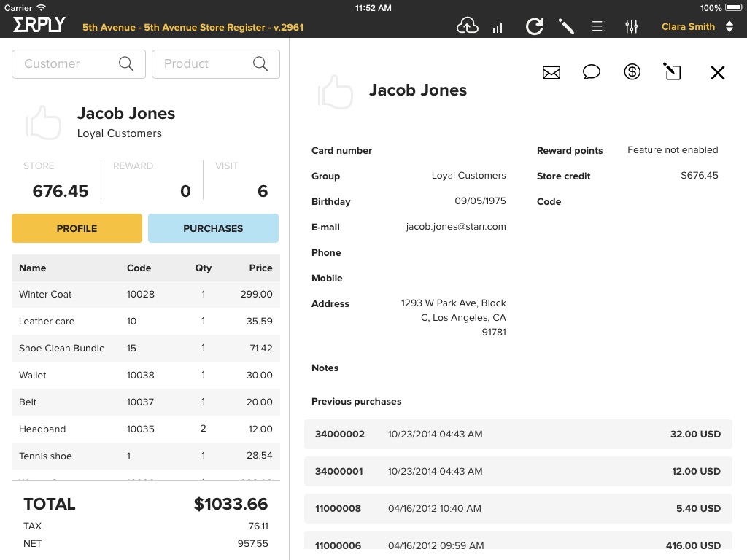Switch to the PROFILE tab
This screenshot has width=747, height=560.
click(77, 228)
